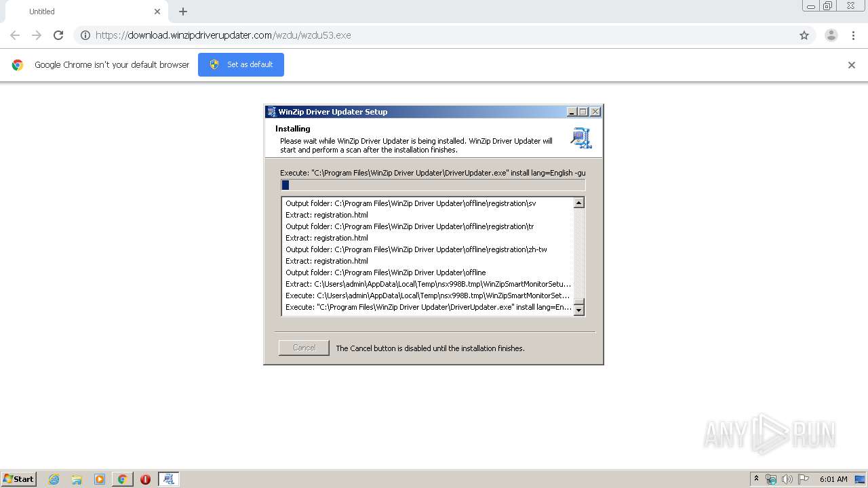Click the Chrome logo in the infobar
Screen dimensions: 868x488
coord(18,65)
